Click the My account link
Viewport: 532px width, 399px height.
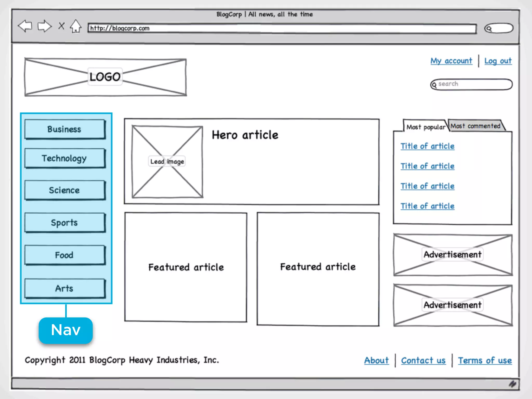(x=451, y=61)
